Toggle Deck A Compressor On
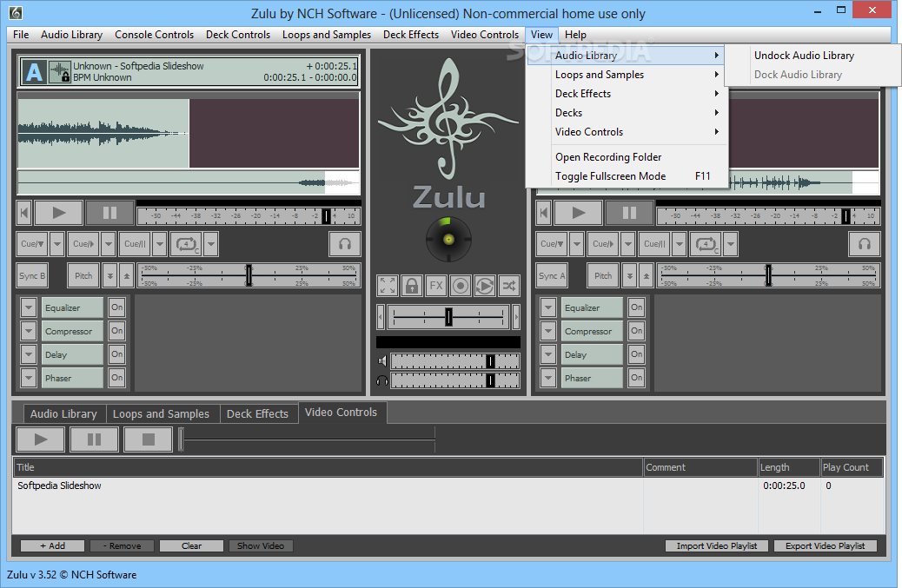Screen dimensions: 902x588 click(x=117, y=331)
